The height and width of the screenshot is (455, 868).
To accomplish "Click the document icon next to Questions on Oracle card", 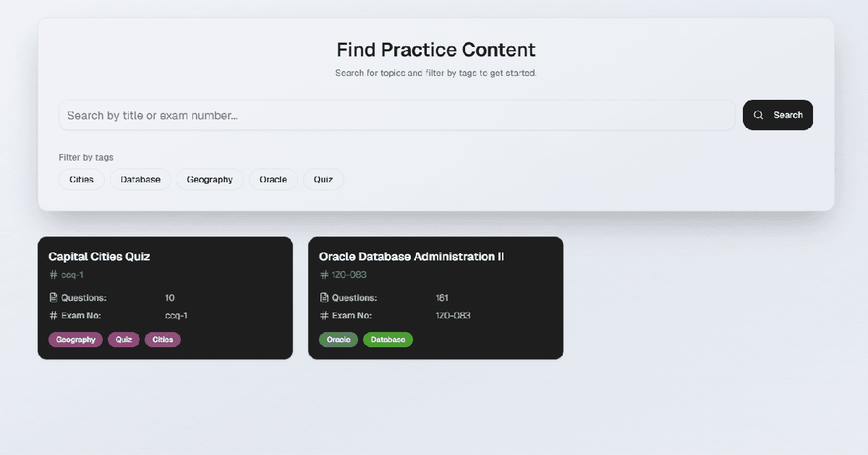I will [x=324, y=297].
